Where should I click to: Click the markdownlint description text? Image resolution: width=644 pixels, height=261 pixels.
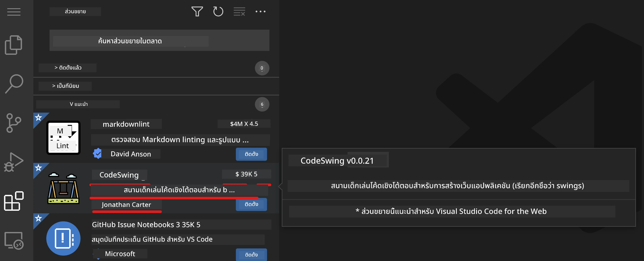tap(180, 140)
